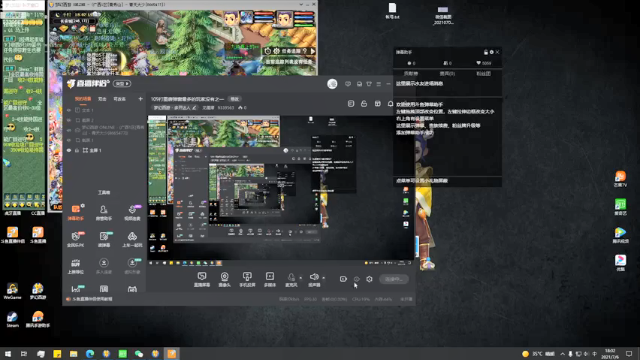The image size is (640, 360).
Task: Click the start streaming button at bottom right
Action: click(393, 279)
